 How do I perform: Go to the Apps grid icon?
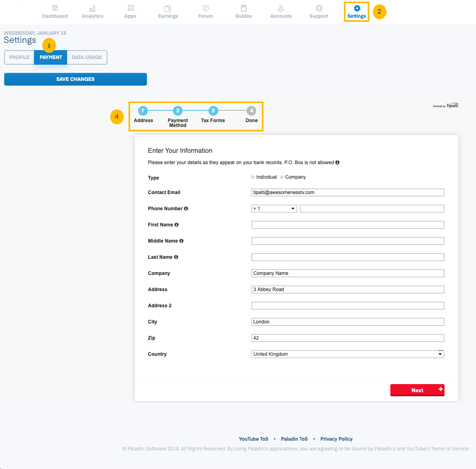pos(131,8)
